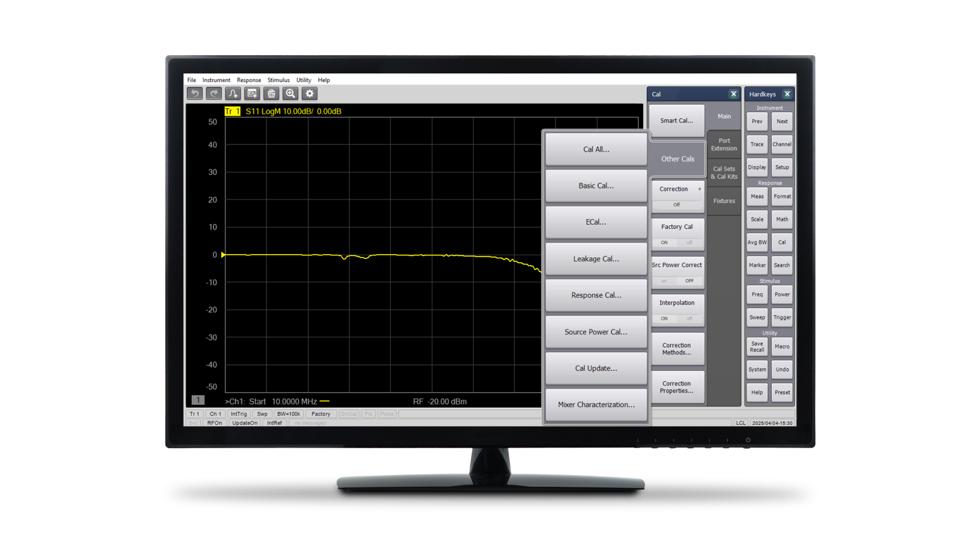Select the Add Trace icon in the toolbar
This screenshot has width=980, height=551.
(x=233, y=93)
